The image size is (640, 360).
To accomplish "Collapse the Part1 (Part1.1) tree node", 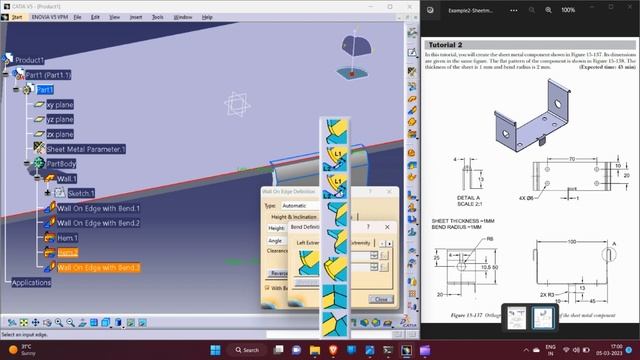I will (x=5, y=75).
